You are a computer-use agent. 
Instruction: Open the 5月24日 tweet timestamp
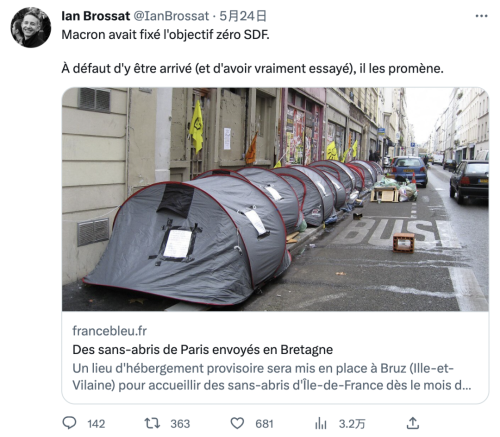(x=243, y=16)
